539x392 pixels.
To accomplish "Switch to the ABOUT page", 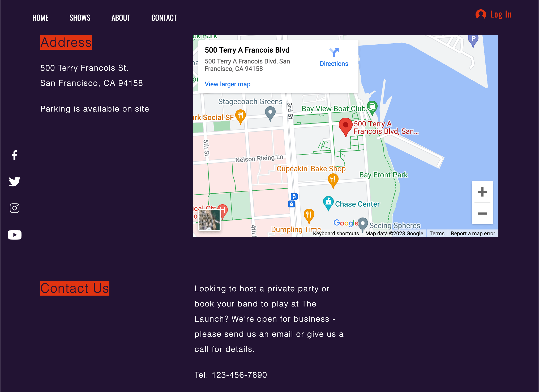I will [121, 18].
